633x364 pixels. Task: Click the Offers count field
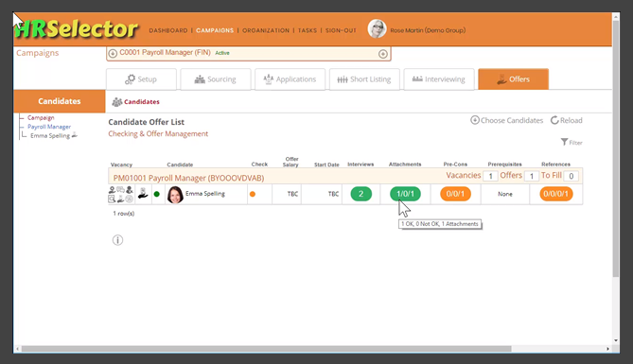pos(532,176)
